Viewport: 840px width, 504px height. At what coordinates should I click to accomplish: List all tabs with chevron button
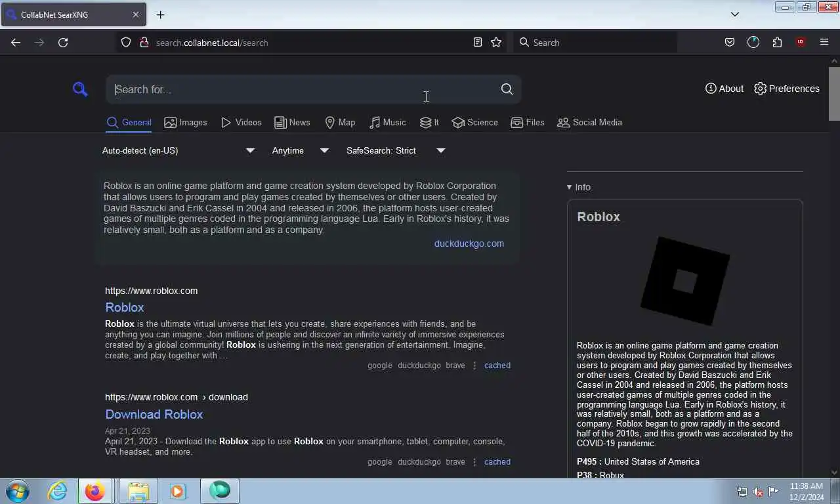coord(735,14)
